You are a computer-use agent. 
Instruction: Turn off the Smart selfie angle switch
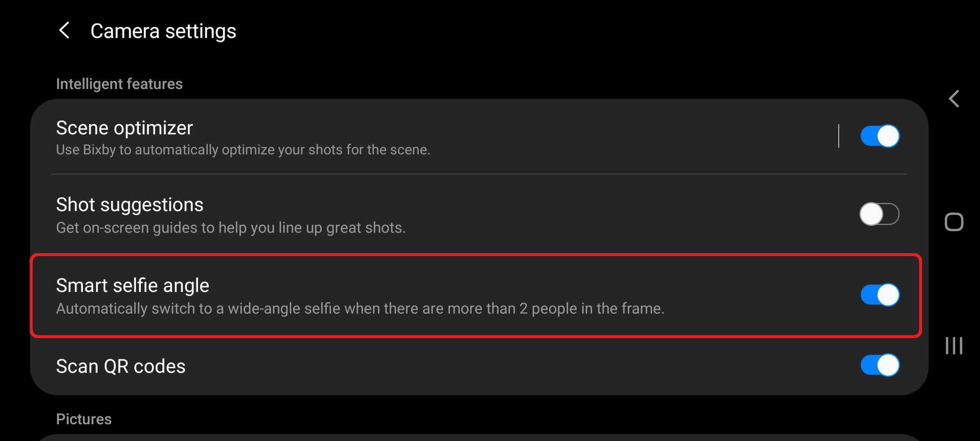point(880,295)
